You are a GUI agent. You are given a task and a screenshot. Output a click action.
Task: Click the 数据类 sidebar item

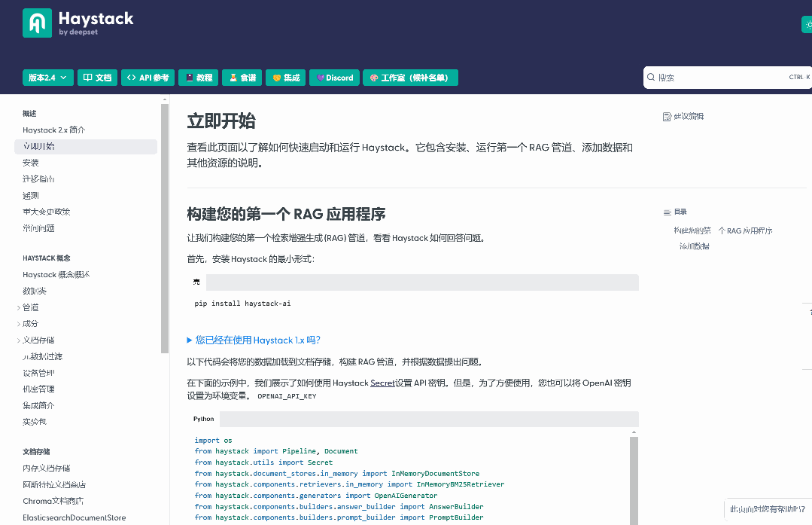pos(34,291)
